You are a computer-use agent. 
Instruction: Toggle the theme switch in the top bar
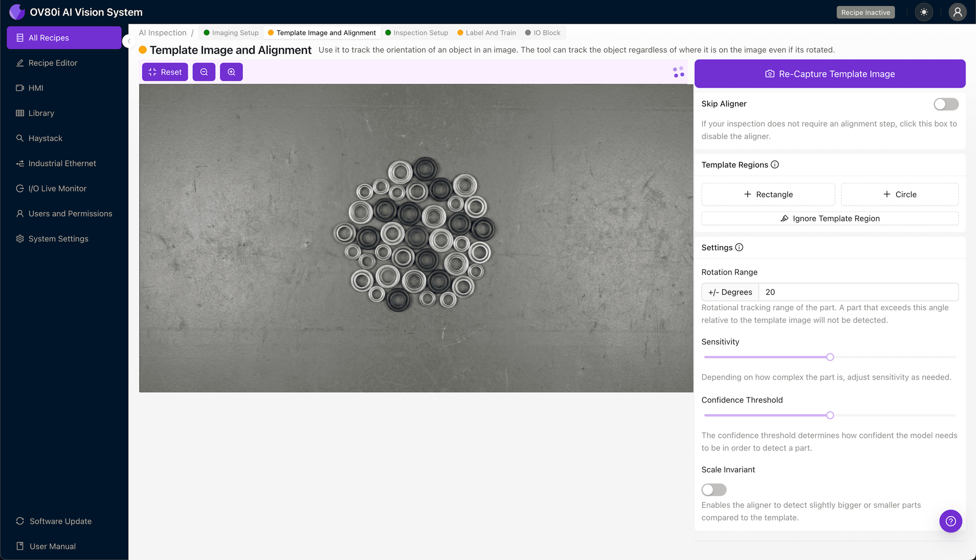click(x=924, y=12)
